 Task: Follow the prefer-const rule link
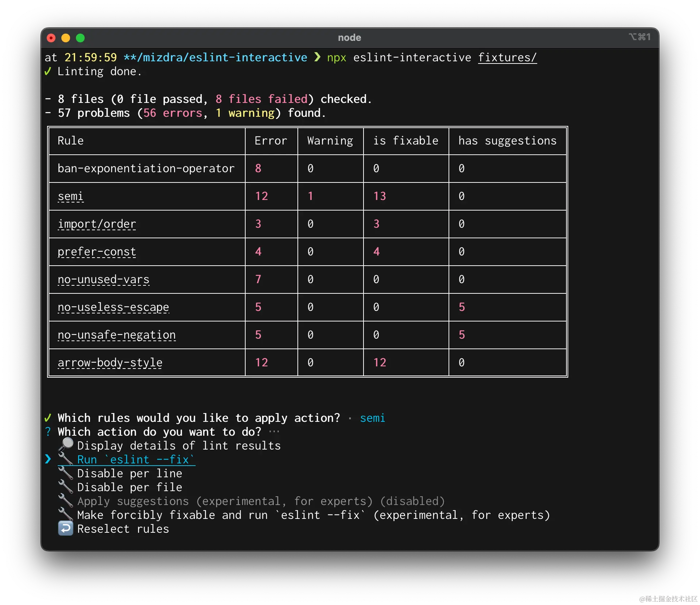pyautogui.click(x=97, y=252)
